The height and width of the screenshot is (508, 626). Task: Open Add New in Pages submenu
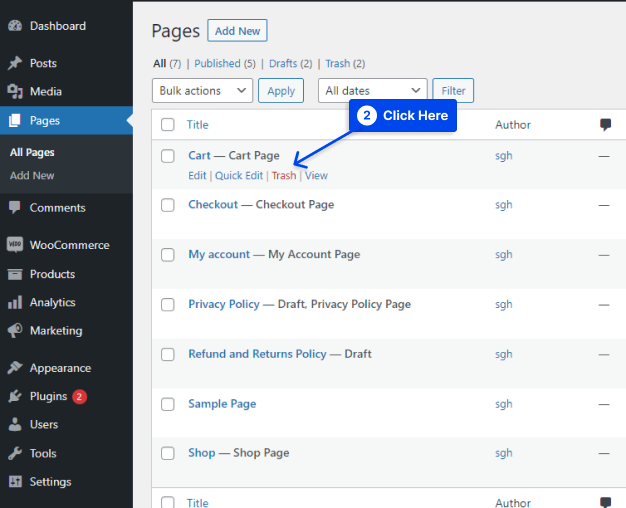click(x=32, y=176)
